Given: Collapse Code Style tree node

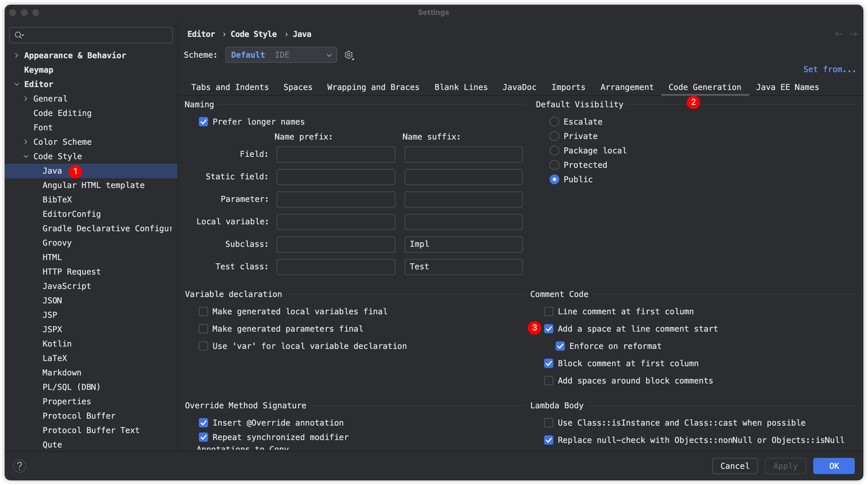Looking at the screenshot, I should click(x=26, y=156).
